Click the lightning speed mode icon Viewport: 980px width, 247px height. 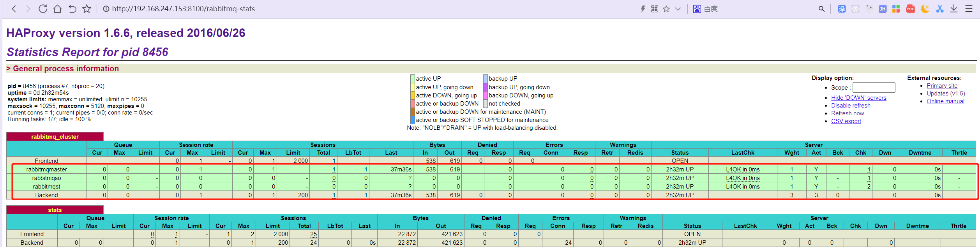(x=643, y=9)
